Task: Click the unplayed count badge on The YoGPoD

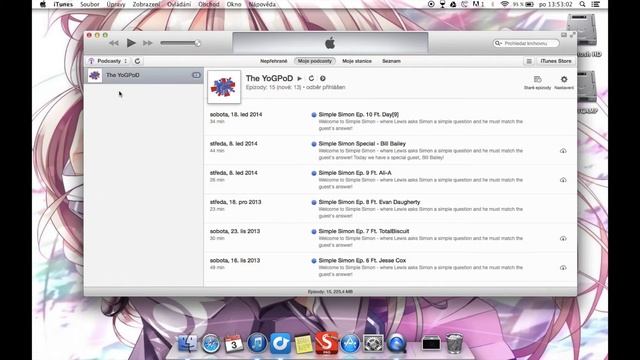Action: [x=196, y=75]
